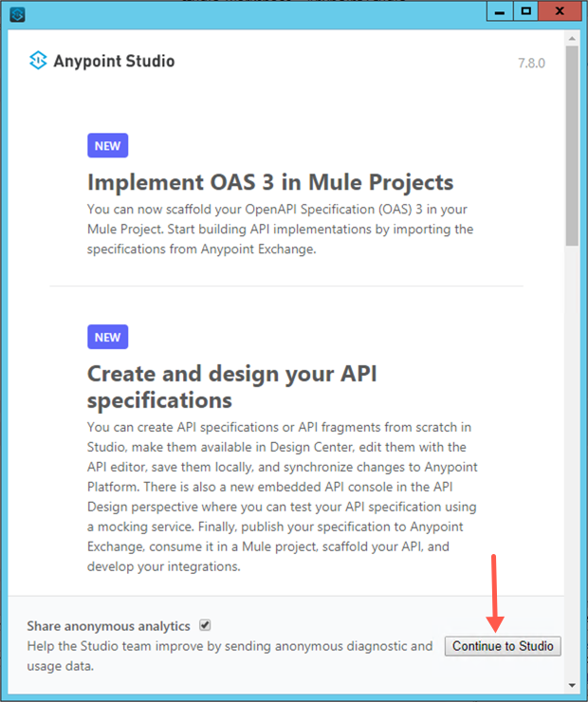
Task: Click the Anypoint Studio logo icon
Action: [38, 61]
